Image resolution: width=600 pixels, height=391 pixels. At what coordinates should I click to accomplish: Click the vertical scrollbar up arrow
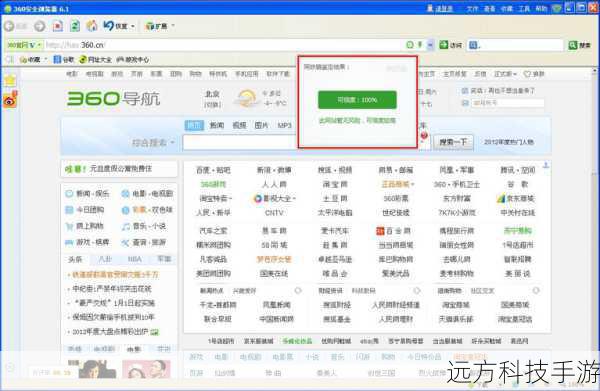pyautogui.click(x=595, y=71)
